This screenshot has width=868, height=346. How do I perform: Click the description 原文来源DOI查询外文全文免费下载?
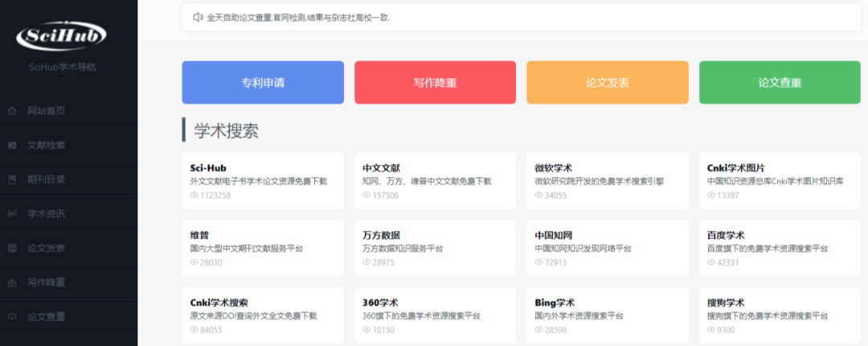point(253,316)
